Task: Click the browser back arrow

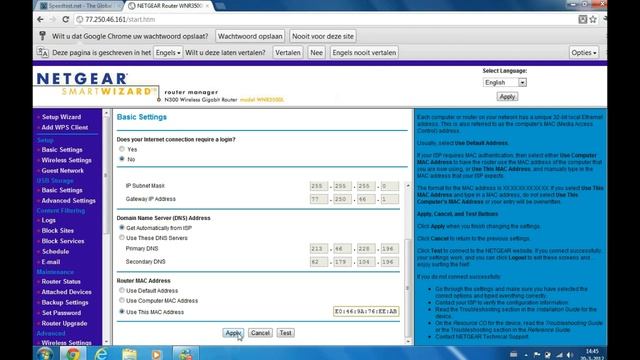Action: coord(40,19)
